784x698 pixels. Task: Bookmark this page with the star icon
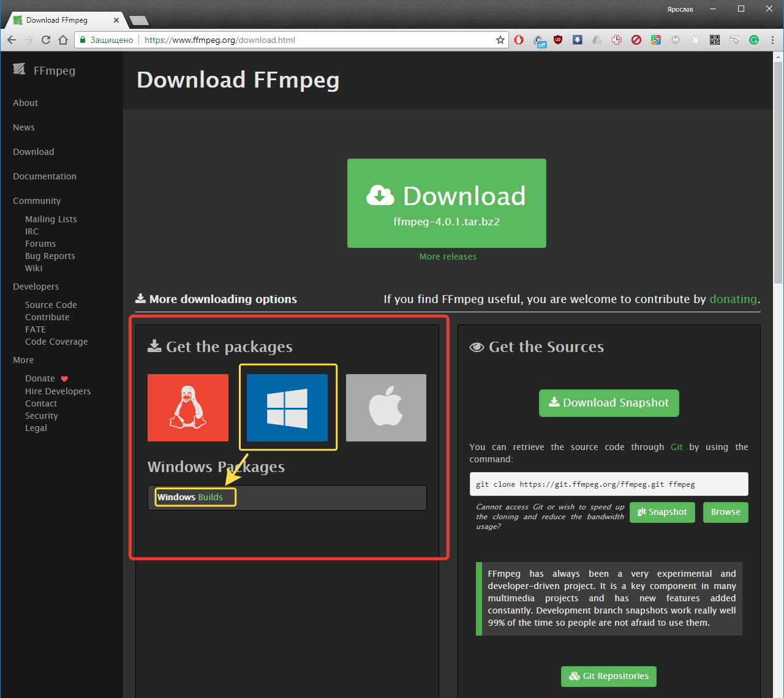pyautogui.click(x=500, y=40)
